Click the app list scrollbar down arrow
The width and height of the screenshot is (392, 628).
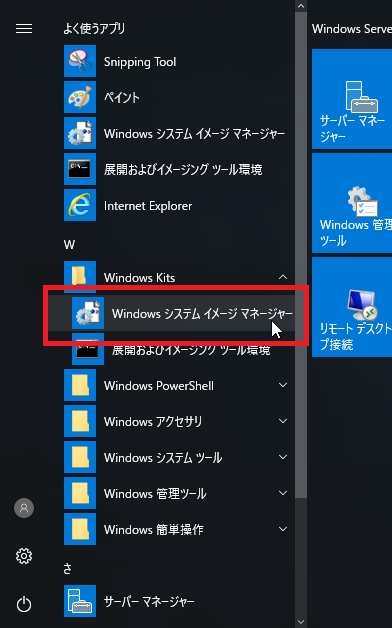(301, 622)
